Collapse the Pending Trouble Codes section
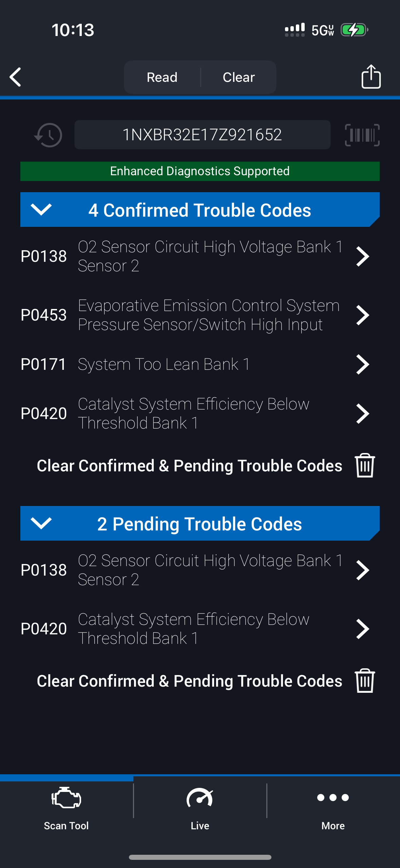The width and height of the screenshot is (400, 868). tap(41, 523)
